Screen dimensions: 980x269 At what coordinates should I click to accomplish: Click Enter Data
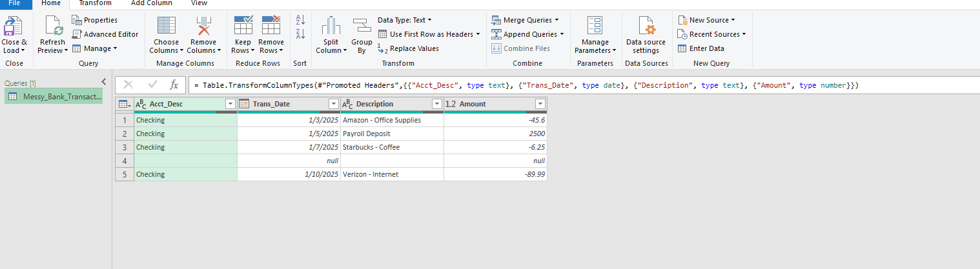coord(700,48)
